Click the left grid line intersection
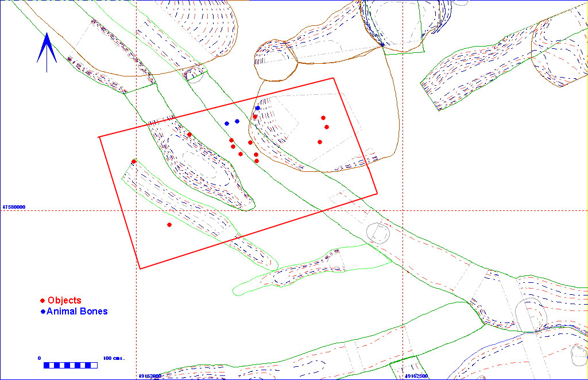Image resolution: width=588 pixels, height=380 pixels. (x=136, y=210)
